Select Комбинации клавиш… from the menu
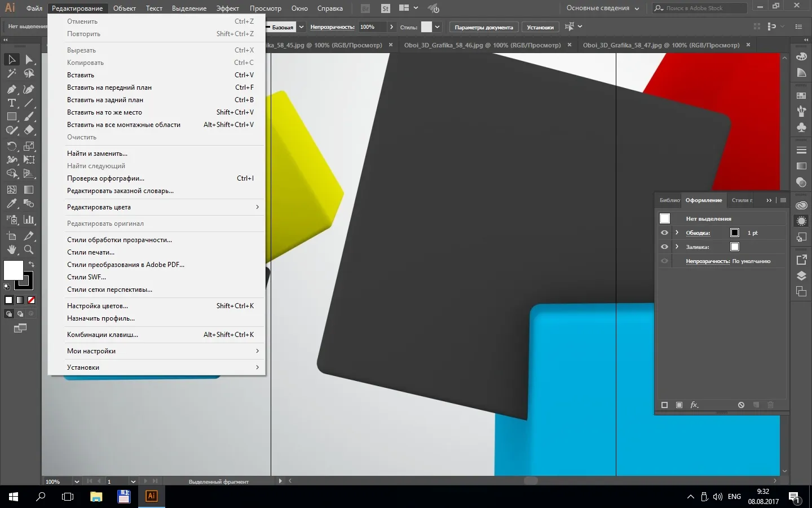Viewport: 812px width, 508px height. [103, 335]
